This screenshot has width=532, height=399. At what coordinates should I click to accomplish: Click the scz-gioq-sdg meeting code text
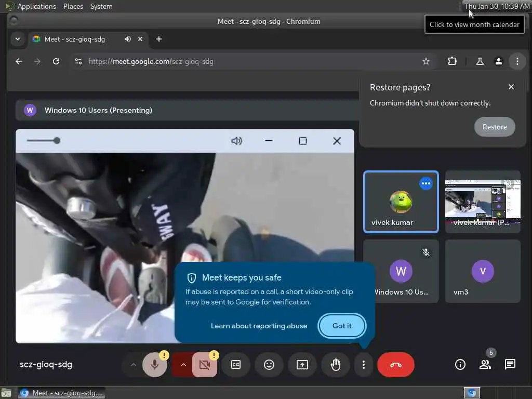46,365
